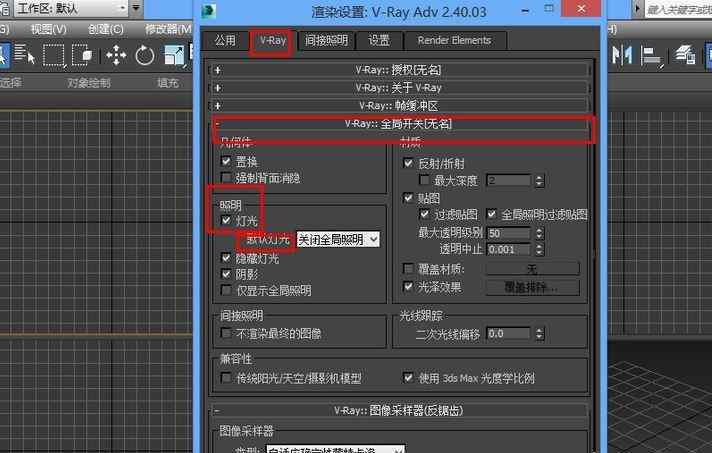Open the 填充 ribbon tab
Image resolution: width=712 pixels, height=453 pixels.
tap(168, 83)
